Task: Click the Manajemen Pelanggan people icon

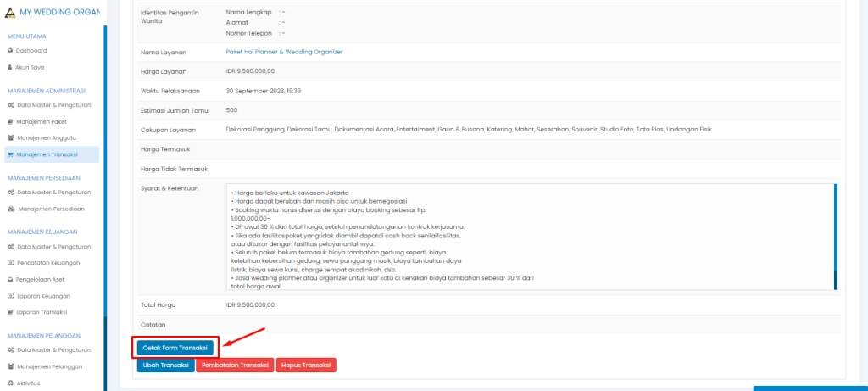Action: [10, 366]
